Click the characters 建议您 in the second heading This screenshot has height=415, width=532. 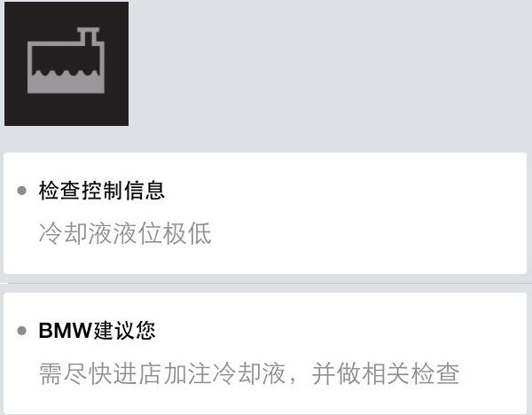coord(124,331)
